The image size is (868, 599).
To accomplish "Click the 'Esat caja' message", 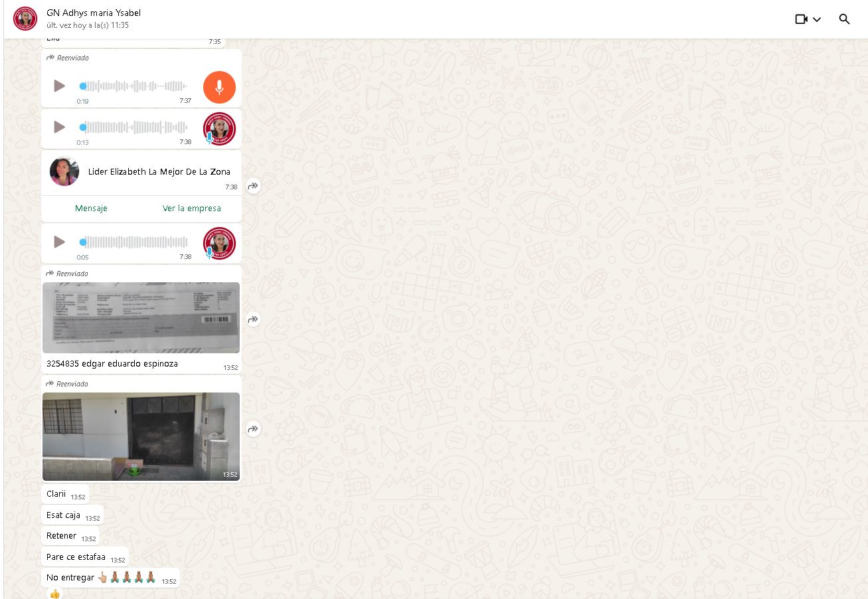I will pos(72,515).
